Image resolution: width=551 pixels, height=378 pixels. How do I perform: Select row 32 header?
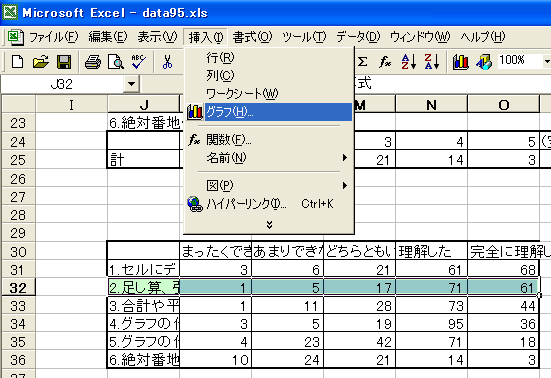pyautogui.click(x=18, y=288)
